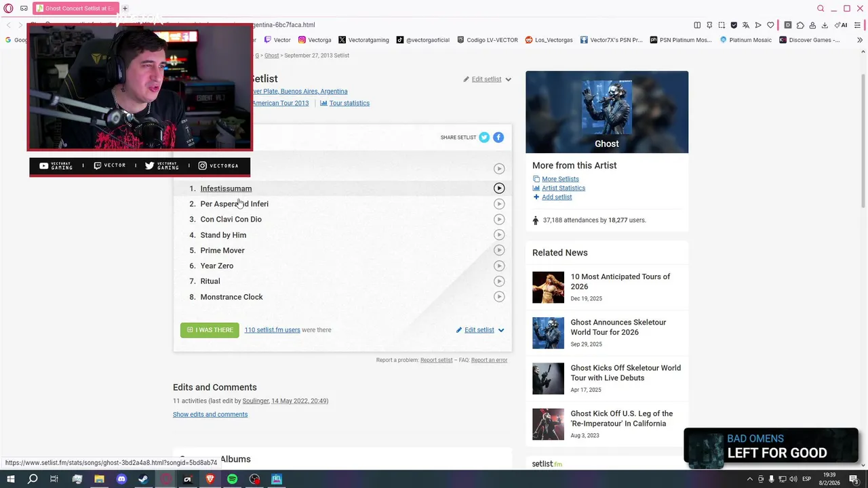
Task: Expand the hidden bookmarks chevron
Action: (x=860, y=40)
